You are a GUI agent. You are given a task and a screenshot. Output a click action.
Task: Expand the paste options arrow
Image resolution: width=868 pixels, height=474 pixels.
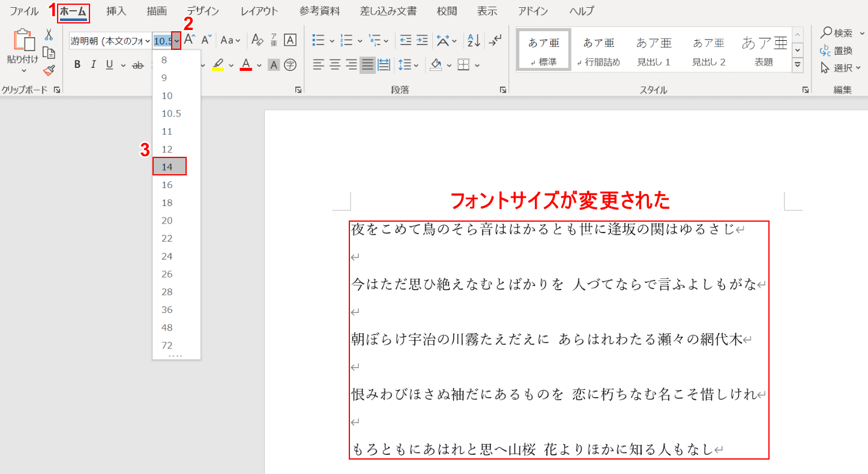click(23, 70)
